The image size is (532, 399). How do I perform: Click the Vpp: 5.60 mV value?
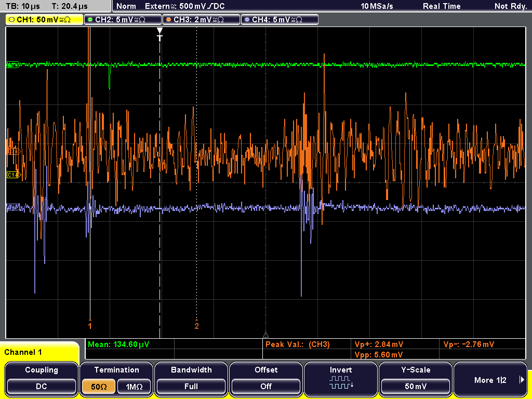pos(379,355)
